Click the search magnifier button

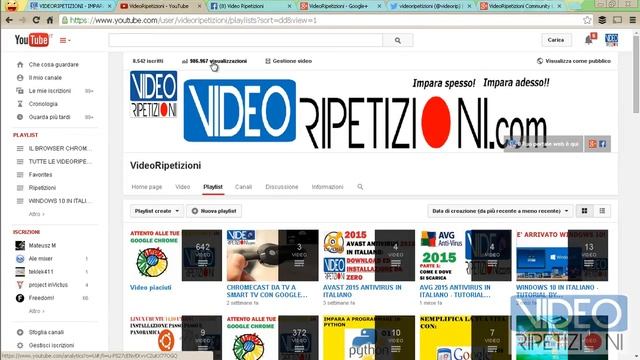click(398, 40)
